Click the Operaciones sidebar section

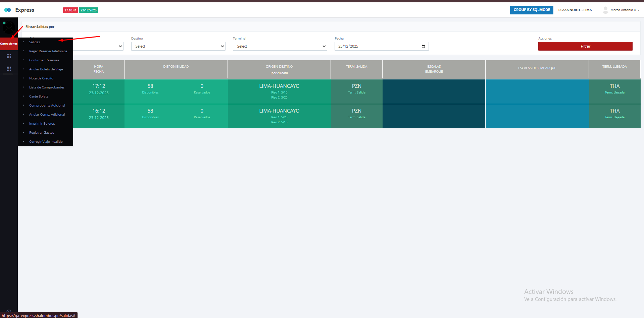tap(9, 44)
